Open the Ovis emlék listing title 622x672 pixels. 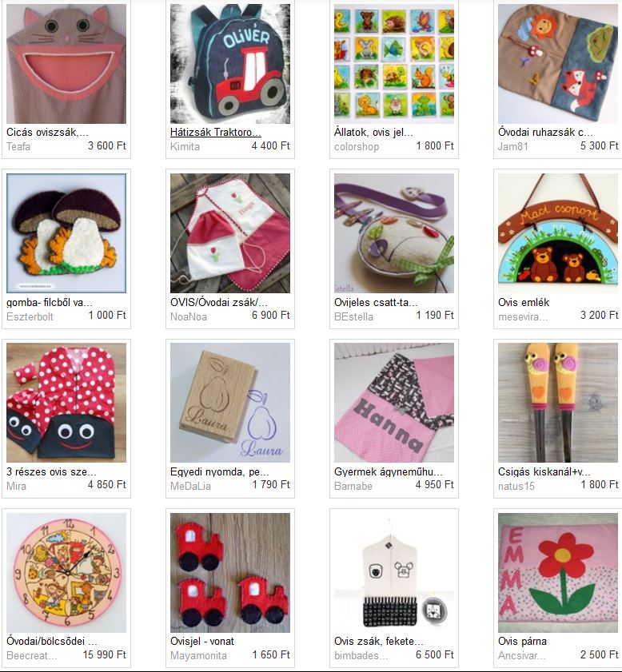pyautogui.click(x=524, y=302)
